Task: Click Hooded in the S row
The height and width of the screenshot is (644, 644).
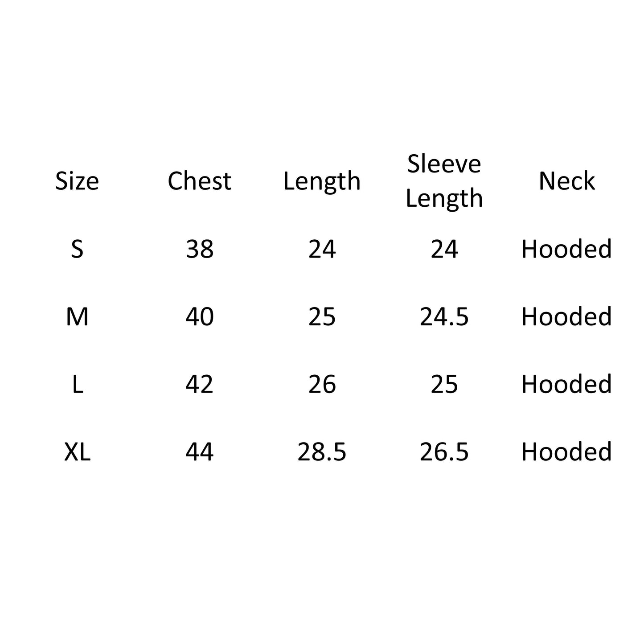Action: click(566, 249)
